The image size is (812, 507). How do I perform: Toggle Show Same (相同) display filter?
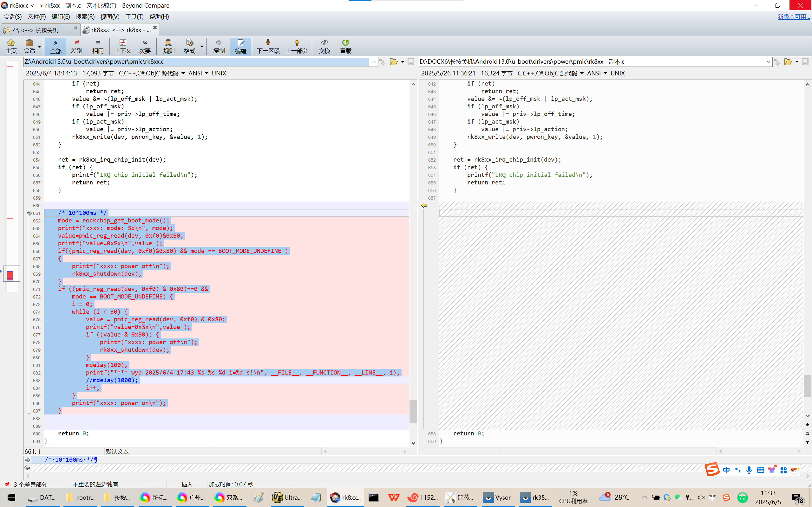(98, 46)
